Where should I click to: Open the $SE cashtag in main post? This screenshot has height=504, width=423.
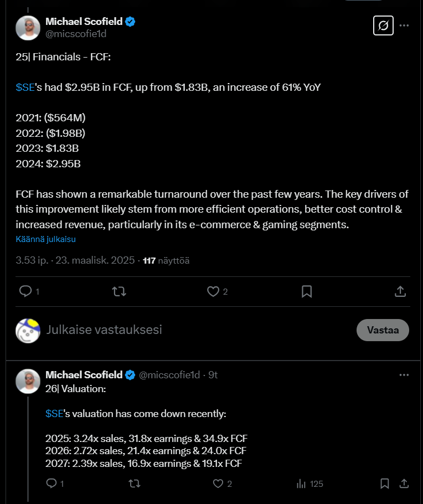[25, 88]
